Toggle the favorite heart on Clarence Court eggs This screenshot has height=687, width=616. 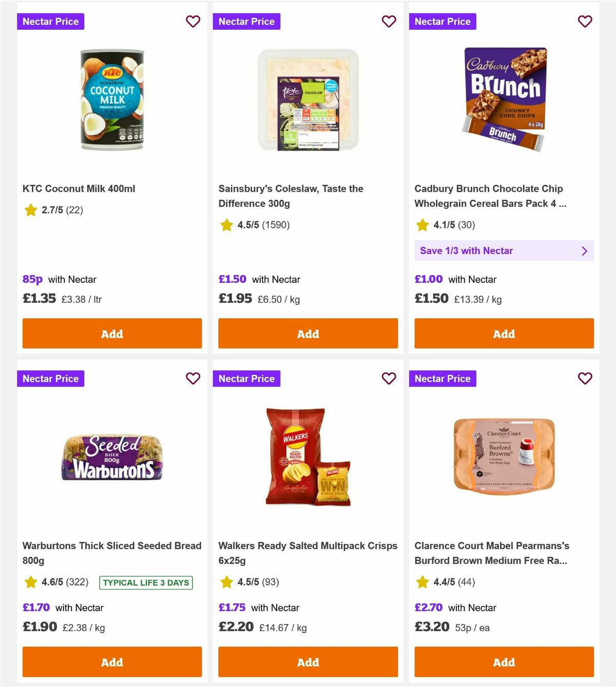point(585,379)
